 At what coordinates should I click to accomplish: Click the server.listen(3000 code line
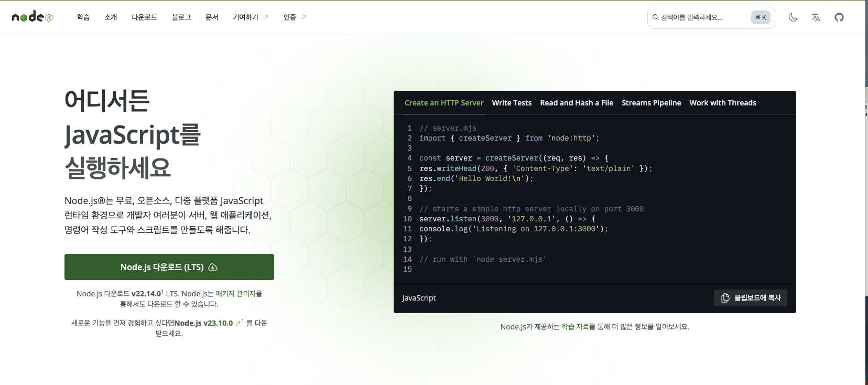pos(507,219)
